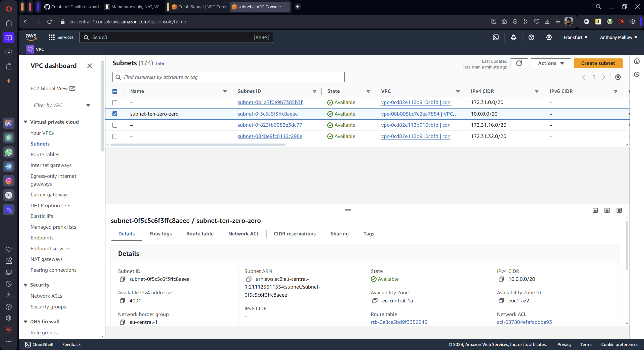Open the AWS help question mark icon
644x350 pixels.
click(531, 37)
